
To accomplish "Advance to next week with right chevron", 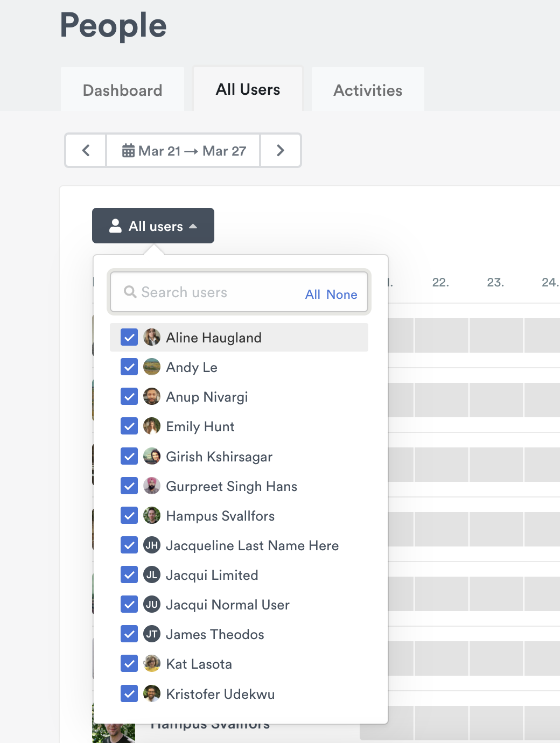I will [281, 151].
